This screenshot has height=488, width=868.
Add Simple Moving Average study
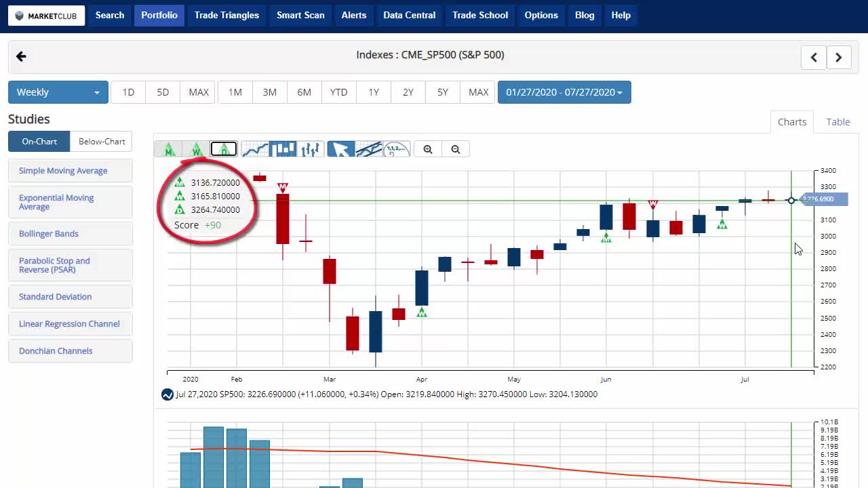(71, 171)
